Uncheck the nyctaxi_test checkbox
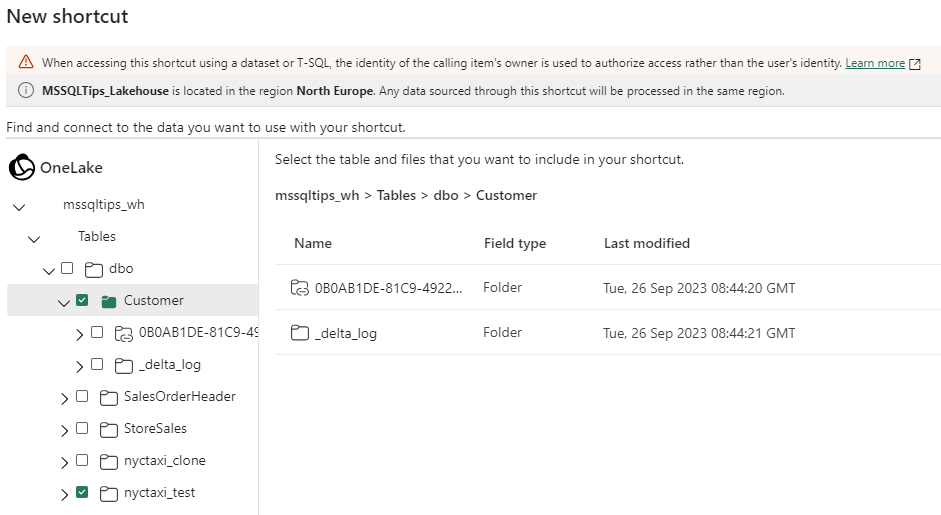 82,492
